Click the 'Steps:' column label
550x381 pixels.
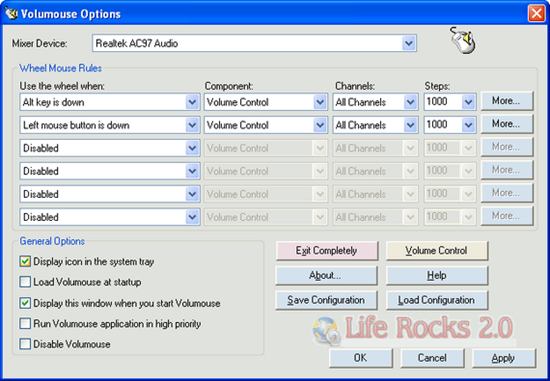(437, 86)
